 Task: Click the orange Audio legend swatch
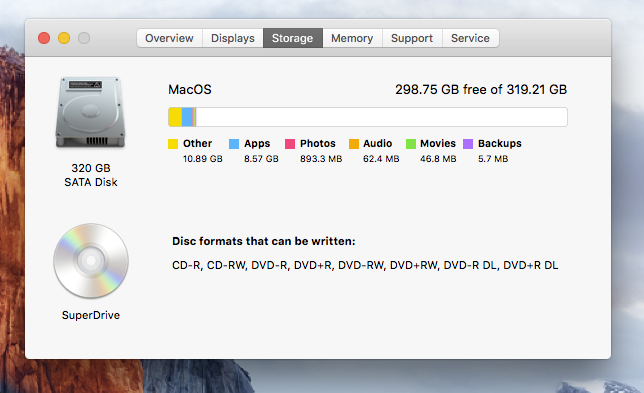(354, 144)
